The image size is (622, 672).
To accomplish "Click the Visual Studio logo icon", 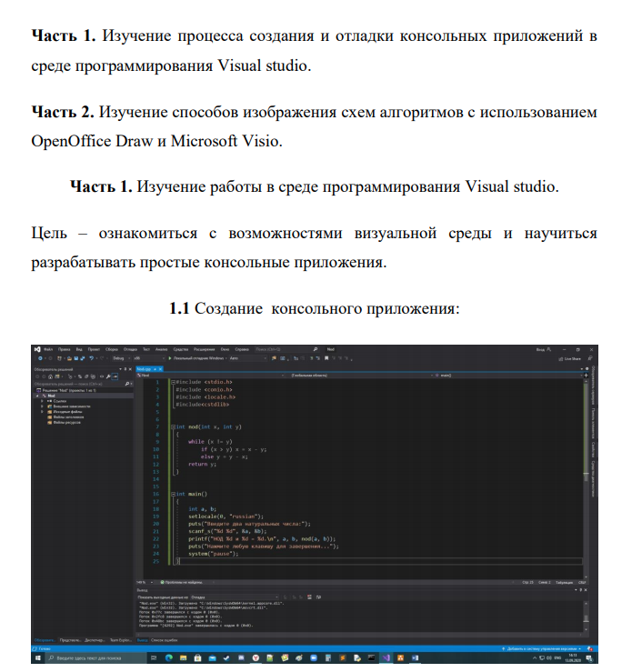I will tap(37, 349).
